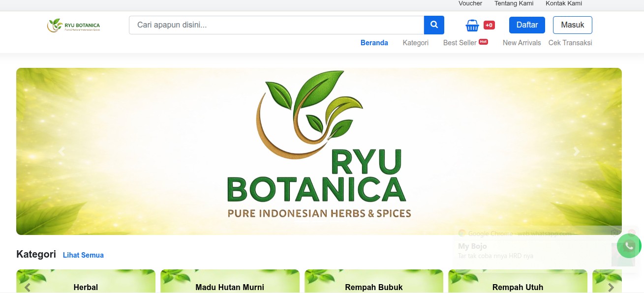This screenshot has width=644, height=293.
Task: Open the Cek Transaksi menu item
Action: (x=570, y=43)
